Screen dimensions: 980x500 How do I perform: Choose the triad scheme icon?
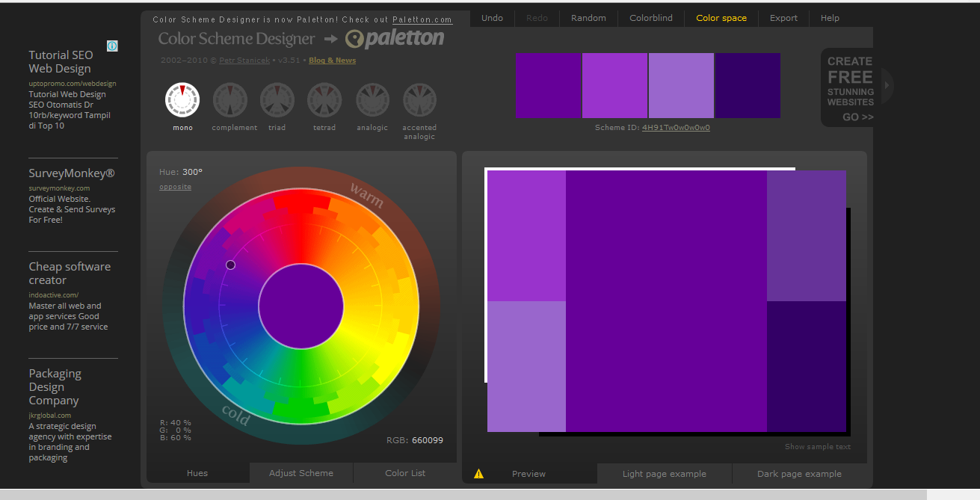(x=277, y=100)
